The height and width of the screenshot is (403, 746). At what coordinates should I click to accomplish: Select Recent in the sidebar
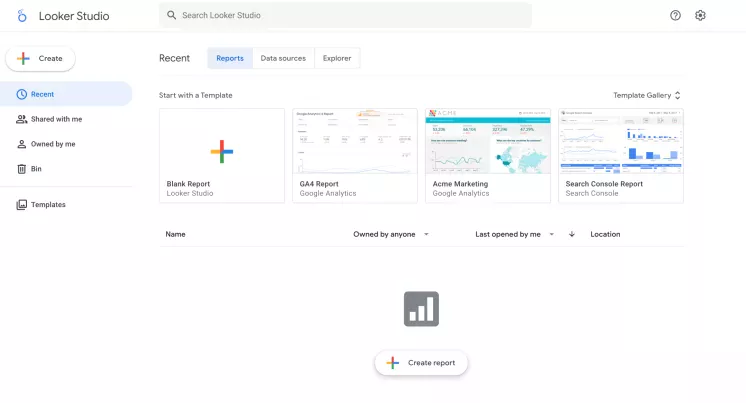point(66,94)
